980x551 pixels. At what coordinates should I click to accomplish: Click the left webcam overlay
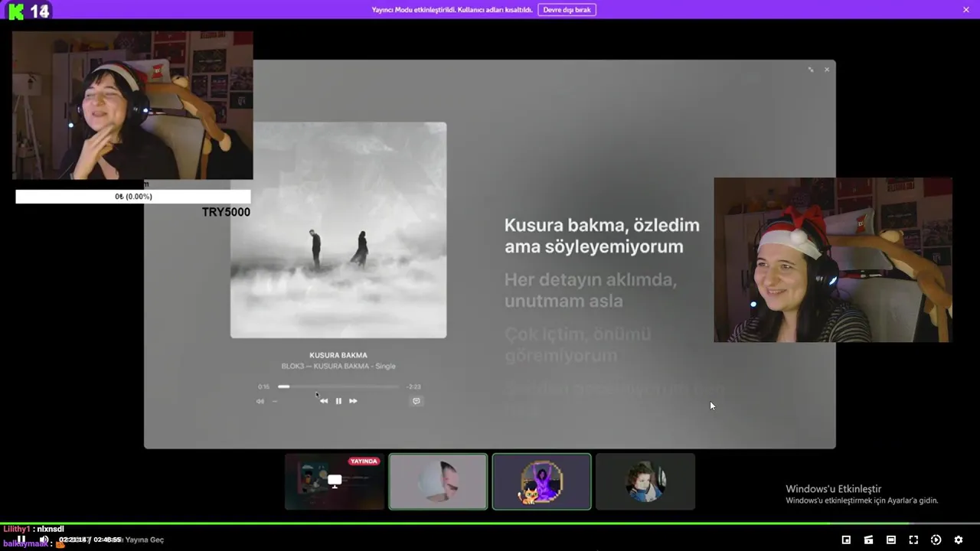pyautogui.click(x=132, y=105)
